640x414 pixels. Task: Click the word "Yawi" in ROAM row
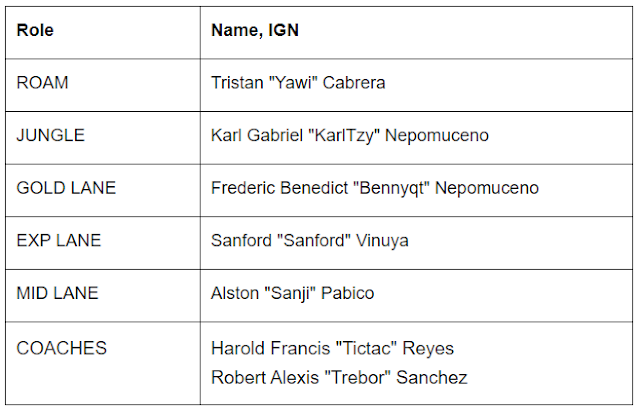click(x=293, y=82)
